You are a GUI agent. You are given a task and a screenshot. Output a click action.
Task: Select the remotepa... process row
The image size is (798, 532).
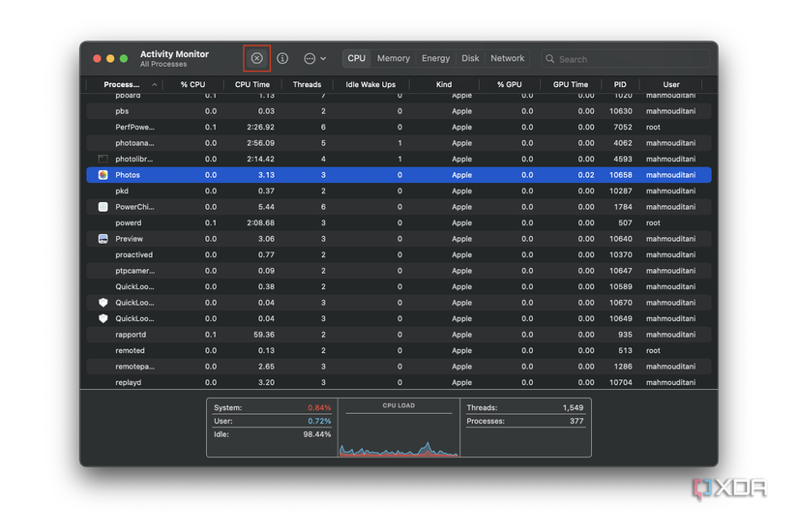[x=399, y=367]
